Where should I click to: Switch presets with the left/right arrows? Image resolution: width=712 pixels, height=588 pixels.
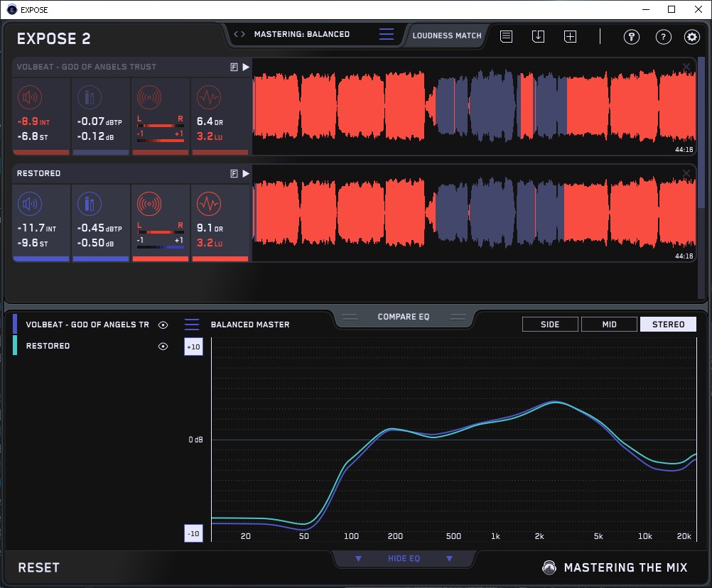pyautogui.click(x=239, y=34)
